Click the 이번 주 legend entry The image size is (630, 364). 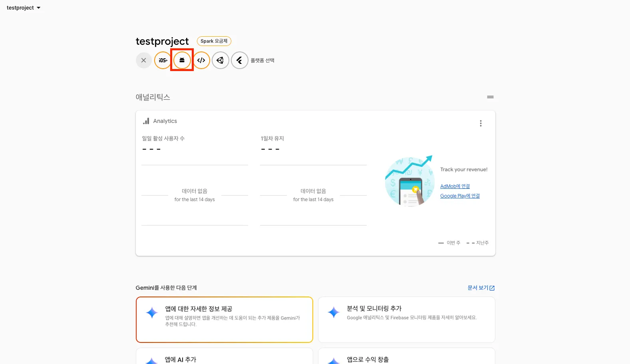click(449, 243)
